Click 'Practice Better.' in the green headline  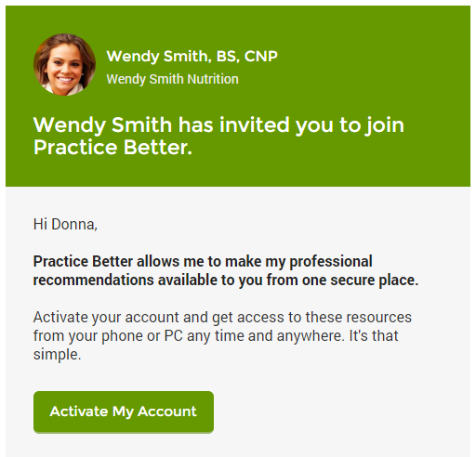point(112,147)
